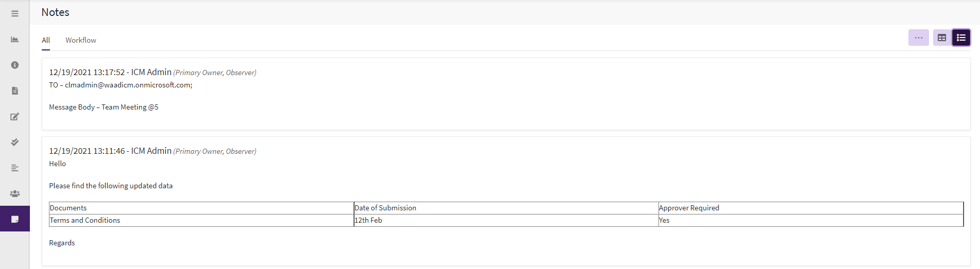This screenshot has width=980, height=269.
Task: Select the All tab
Action: (46, 40)
